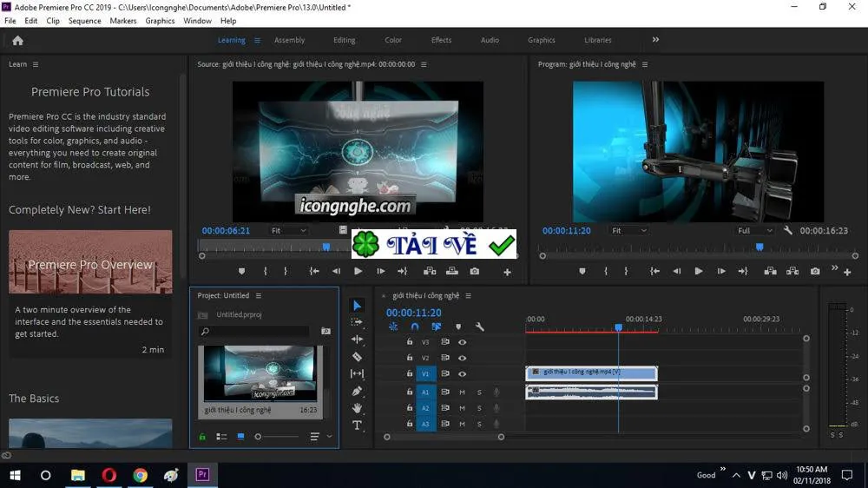The width and height of the screenshot is (868, 488).
Task: Select the Slip tool
Action: 357,374
